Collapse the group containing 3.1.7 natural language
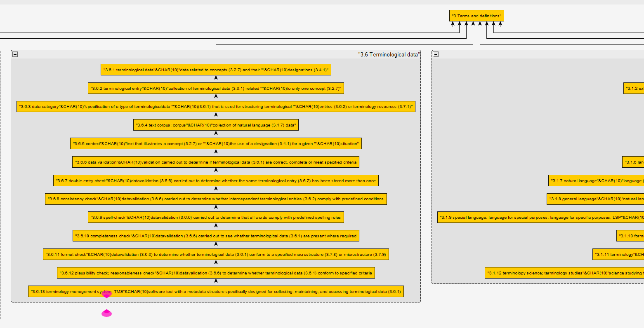The image size is (644, 328). [436, 54]
